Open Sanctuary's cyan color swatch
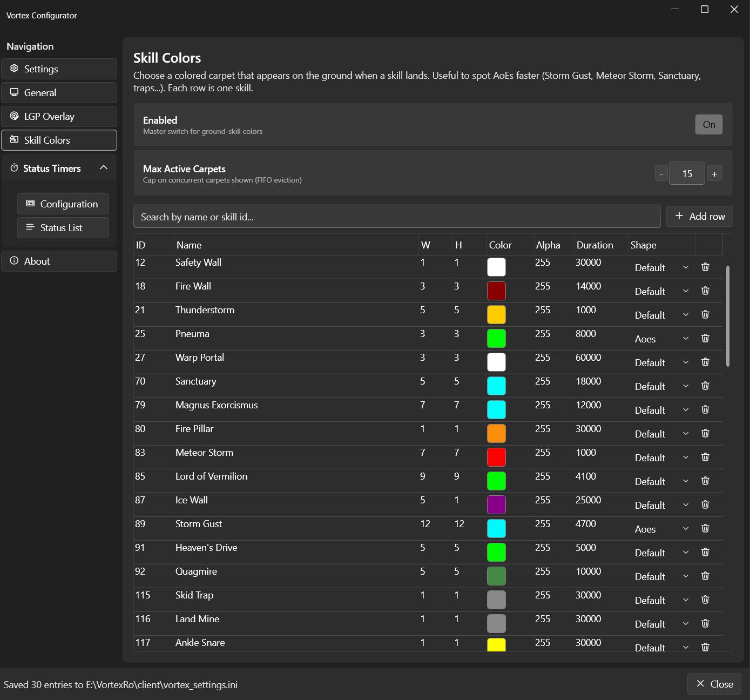Screen dimensions: 750x700 coord(496,386)
